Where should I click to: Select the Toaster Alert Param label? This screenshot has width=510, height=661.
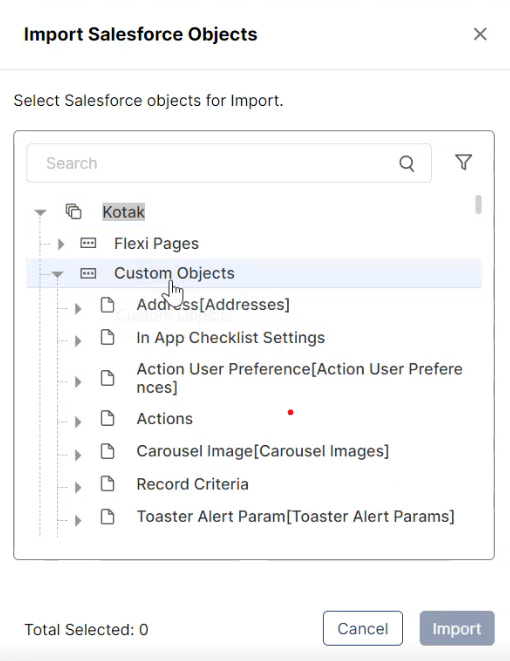click(x=295, y=516)
